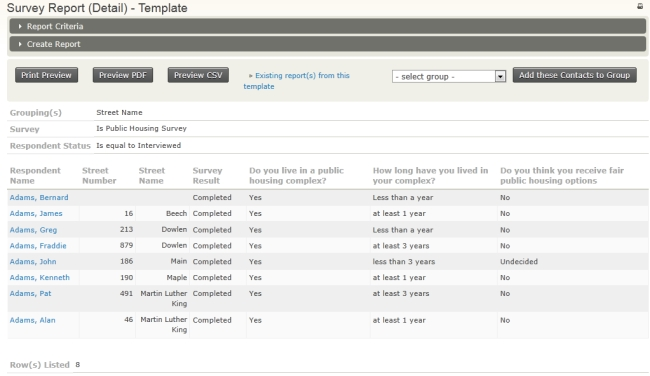
Task: Open respondent Adams, Kenneth
Action: click(40, 277)
